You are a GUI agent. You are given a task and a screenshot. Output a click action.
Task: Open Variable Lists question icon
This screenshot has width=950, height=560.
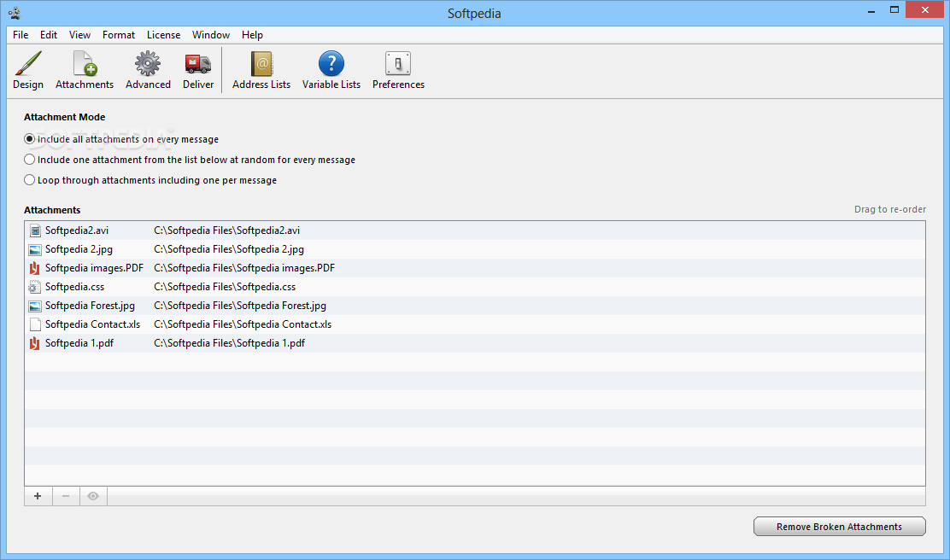pos(331,70)
